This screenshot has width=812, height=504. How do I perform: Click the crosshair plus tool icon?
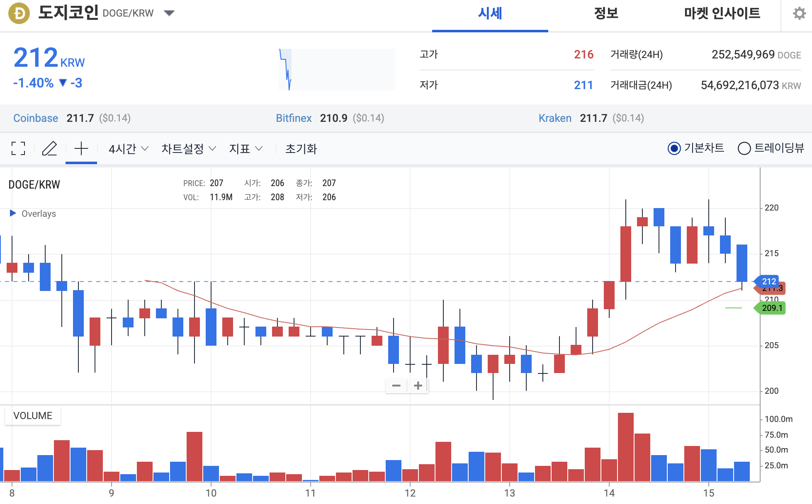click(81, 148)
